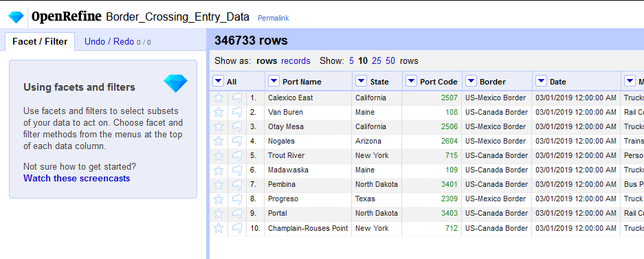The image size is (644, 259).
Task: Star row 1 Calexico East
Action: (x=219, y=98)
